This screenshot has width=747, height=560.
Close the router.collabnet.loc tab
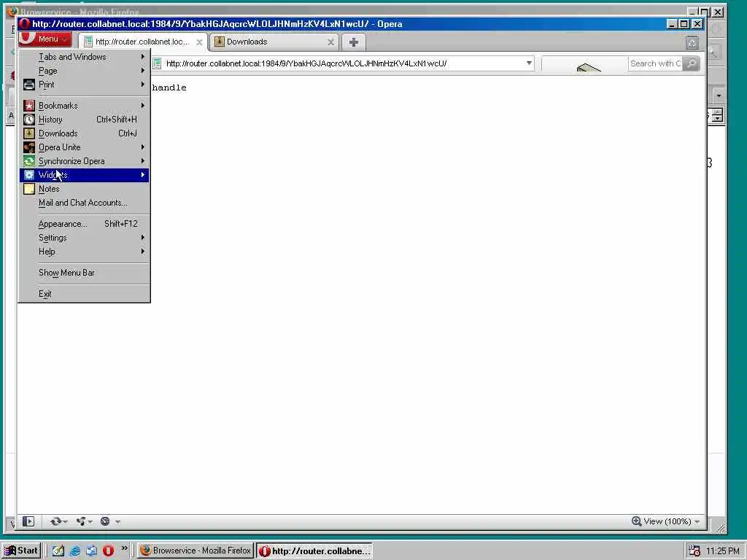tap(199, 42)
